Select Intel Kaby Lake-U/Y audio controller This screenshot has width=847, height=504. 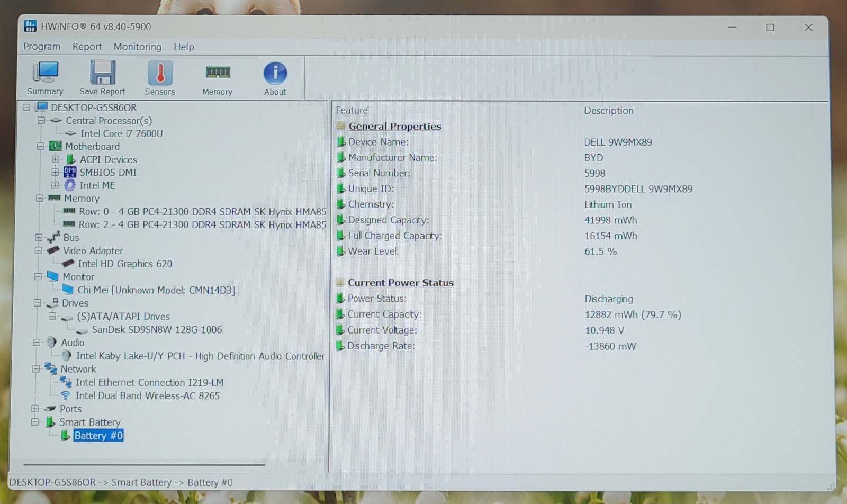point(200,356)
